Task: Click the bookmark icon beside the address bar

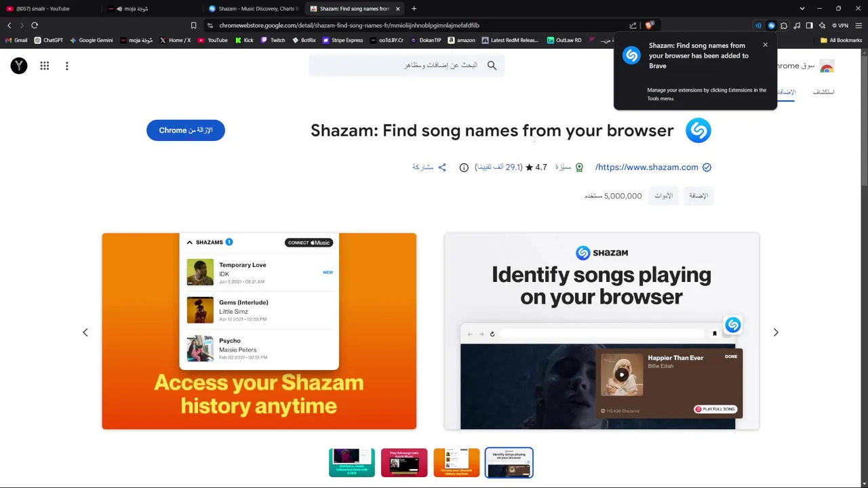Action: pos(193,25)
